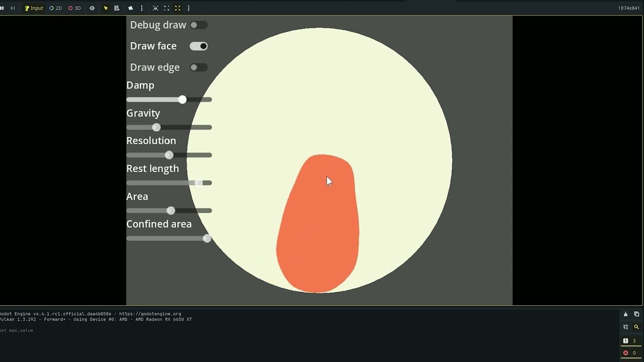Toggle output search magnifier icon
The image size is (644, 362).
point(636,327)
